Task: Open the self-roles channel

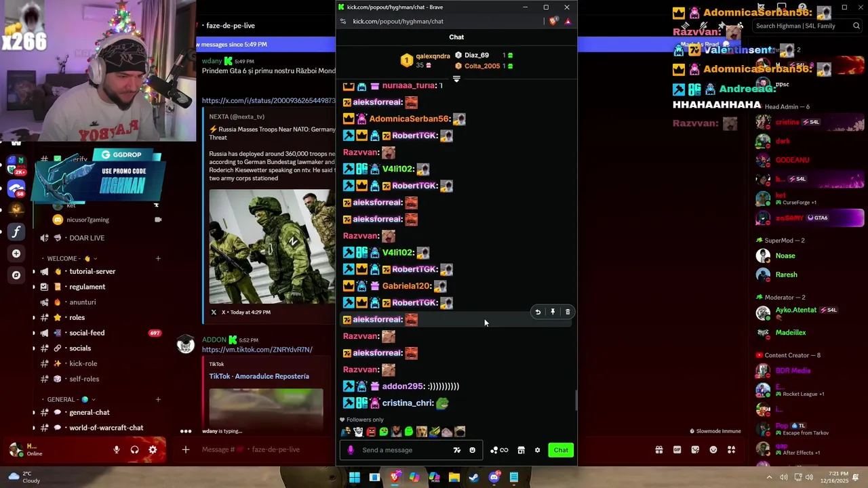Action: click(84, 379)
